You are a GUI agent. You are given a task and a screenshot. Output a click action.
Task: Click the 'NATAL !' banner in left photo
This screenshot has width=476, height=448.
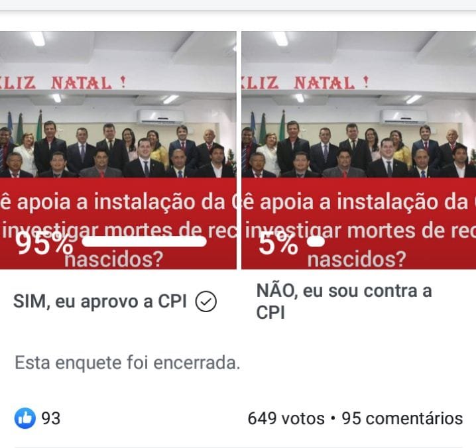[89, 83]
